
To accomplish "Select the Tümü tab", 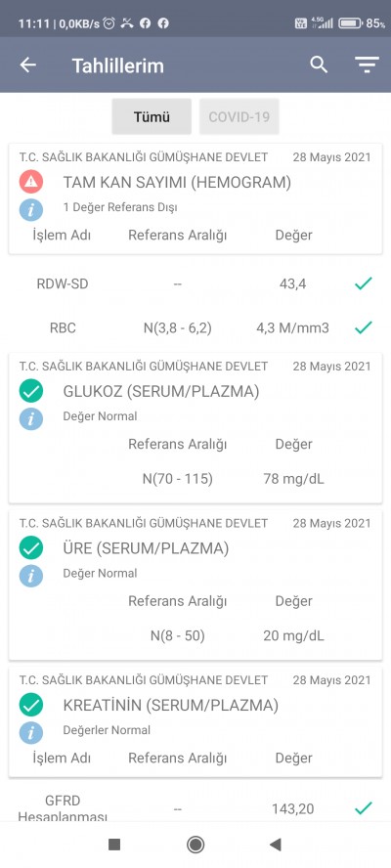I will (x=152, y=116).
